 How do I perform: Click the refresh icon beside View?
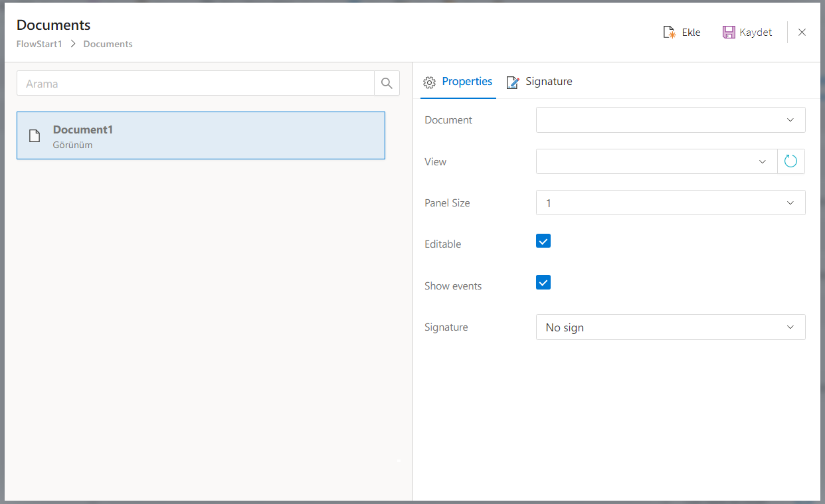click(x=790, y=161)
